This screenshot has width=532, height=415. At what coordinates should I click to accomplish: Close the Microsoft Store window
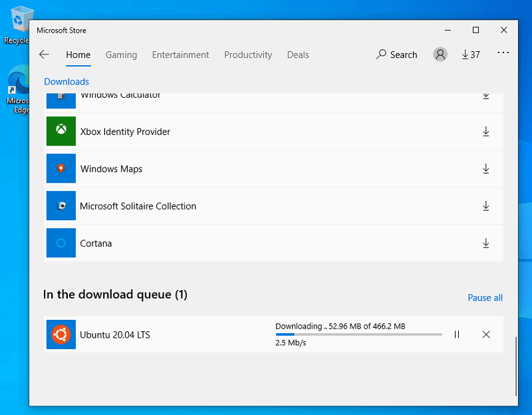(504, 30)
